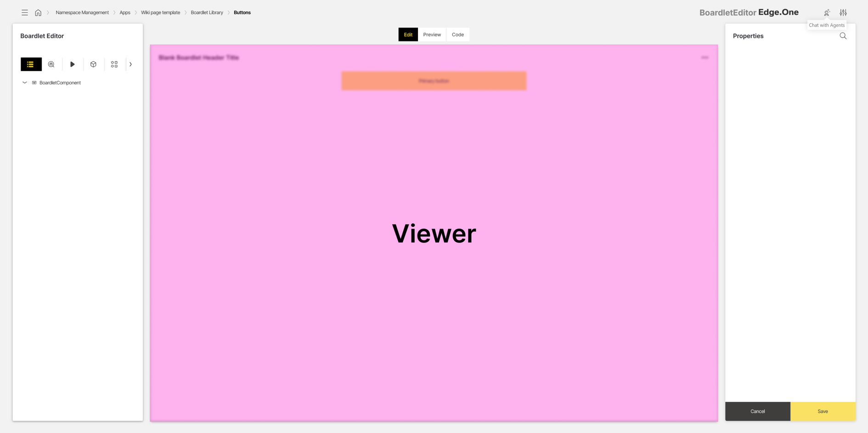This screenshot has height=433, width=868.
Task: Go to the home icon in breadcrumb
Action: [x=38, y=13]
